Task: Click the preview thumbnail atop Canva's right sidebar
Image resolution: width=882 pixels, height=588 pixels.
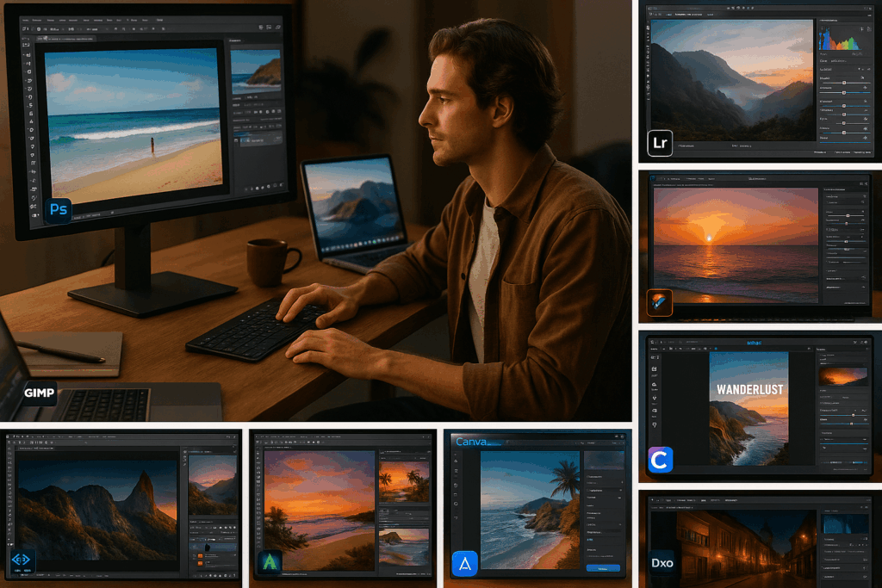Action: pos(604,460)
